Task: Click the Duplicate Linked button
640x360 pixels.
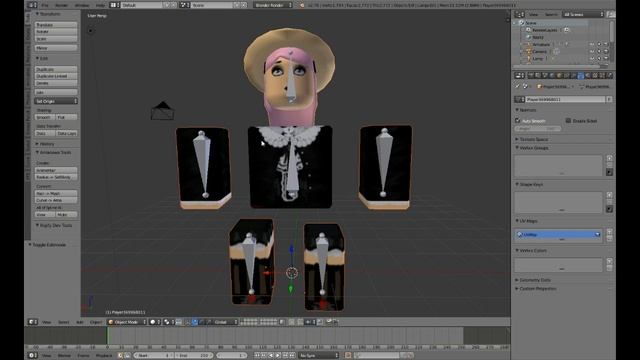Action: point(56,76)
